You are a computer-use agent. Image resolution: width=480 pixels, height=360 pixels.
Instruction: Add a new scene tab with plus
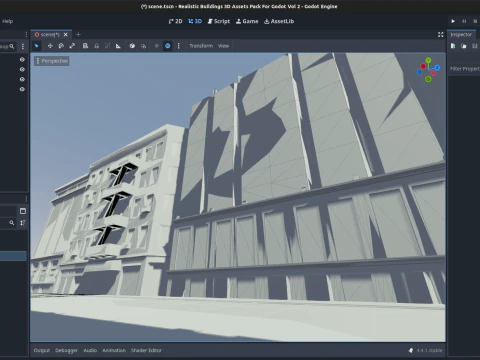tap(78, 35)
